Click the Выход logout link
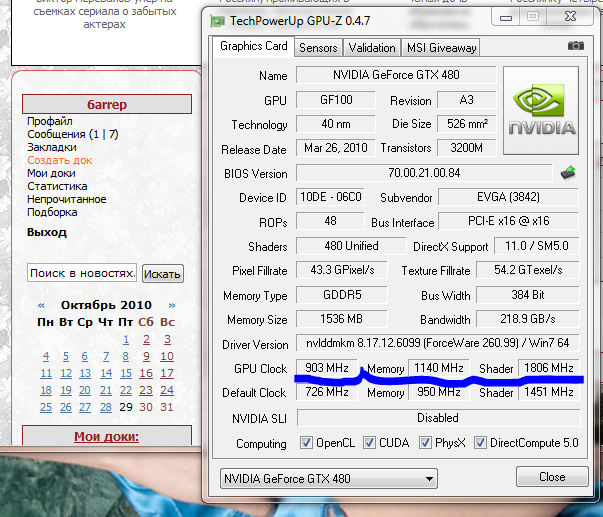 click(x=47, y=232)
